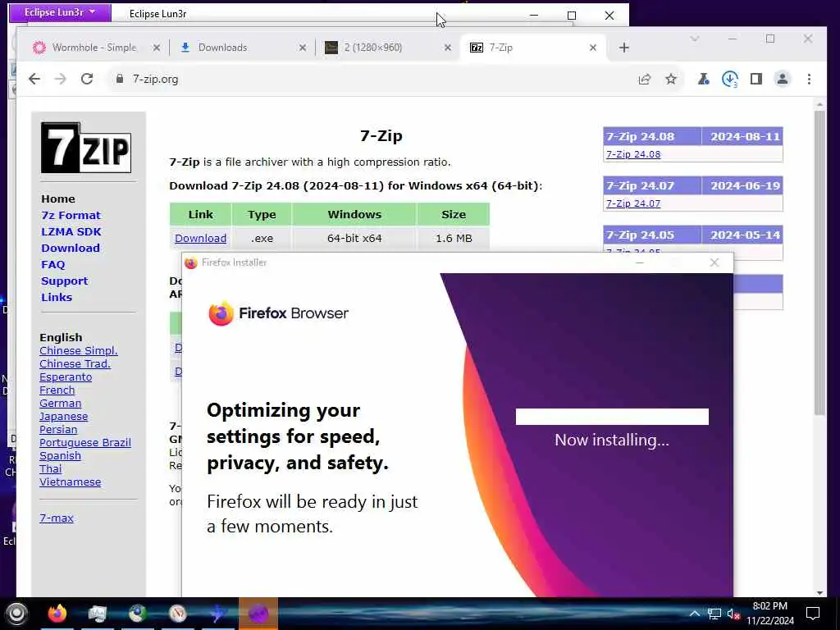Click the Firefox Installer title icon
Viewport: 840px width, 630px height.
(190, 262)
